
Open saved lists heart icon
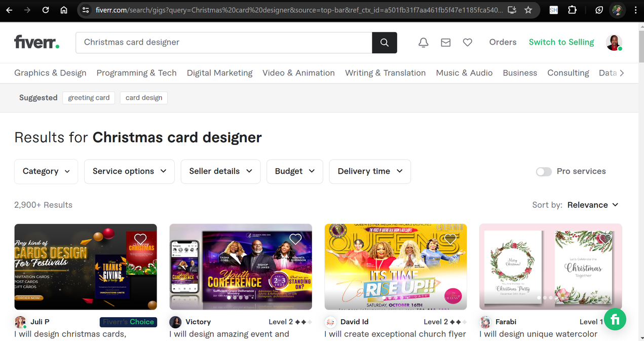[x=467, y=43]
